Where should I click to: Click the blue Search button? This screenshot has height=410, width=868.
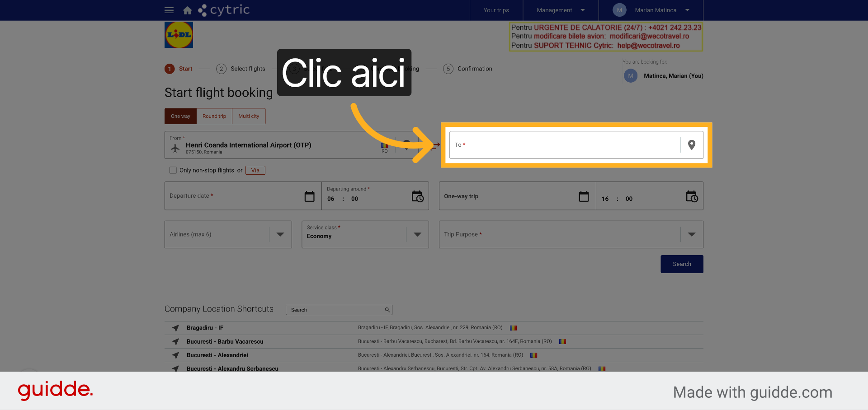tap(682, 264)
